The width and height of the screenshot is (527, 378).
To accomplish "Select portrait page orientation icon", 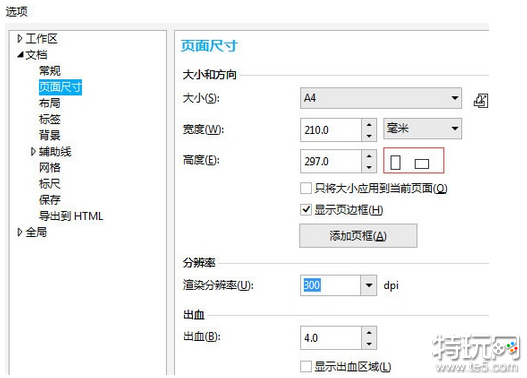I will tap(395, 163).
